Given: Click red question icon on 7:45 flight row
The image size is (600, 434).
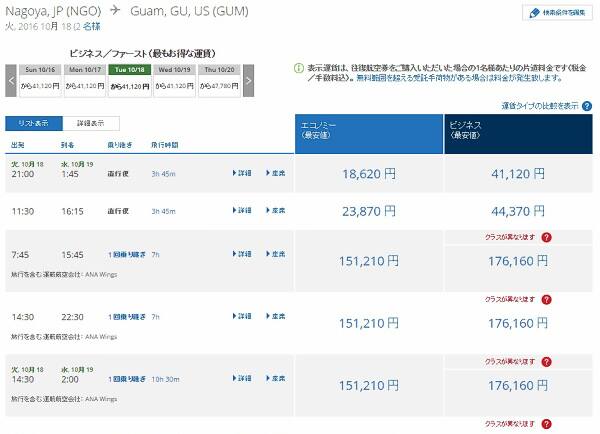Looking at the screenshot, I should (x=546, y=237).
